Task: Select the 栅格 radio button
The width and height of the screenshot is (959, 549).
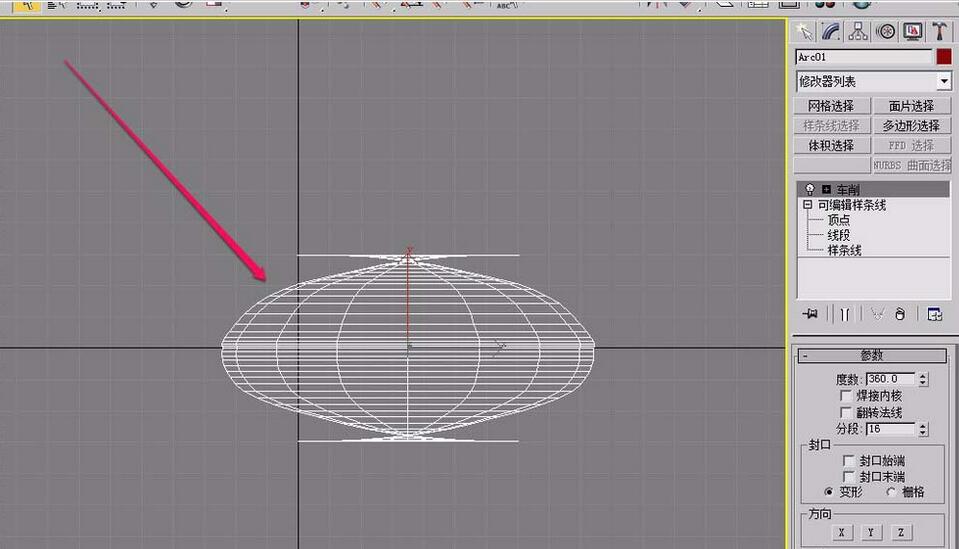Action: pyautogui.click(x=891, y=492)
